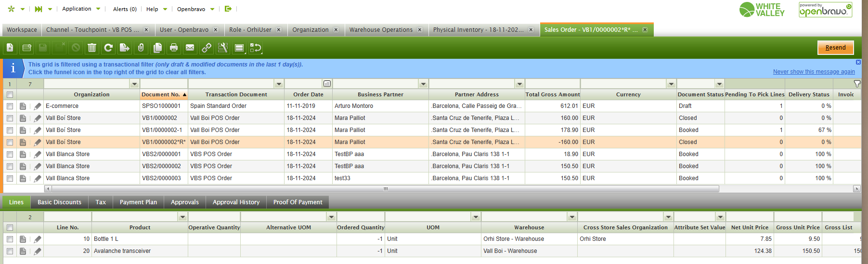Viewport: 868px width, 264px height.
Task: Clone the selected record
Action: [x=157, y=48]
